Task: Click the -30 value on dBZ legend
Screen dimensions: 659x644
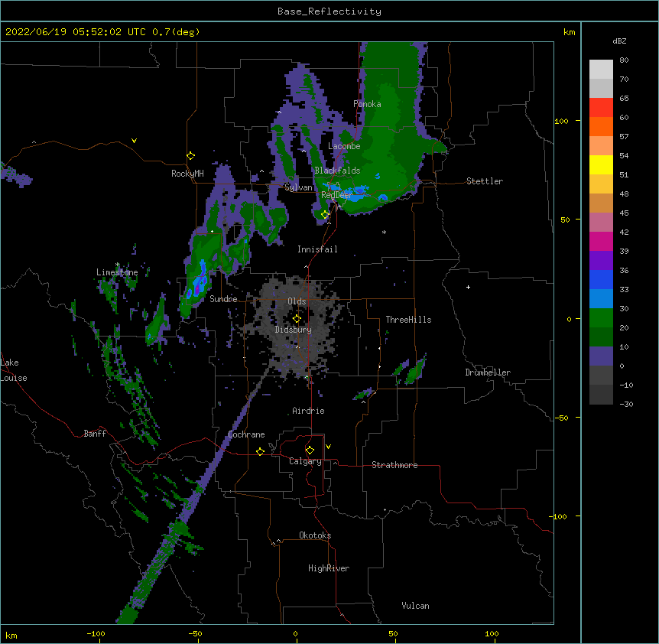Action: (x=626, y=404)
